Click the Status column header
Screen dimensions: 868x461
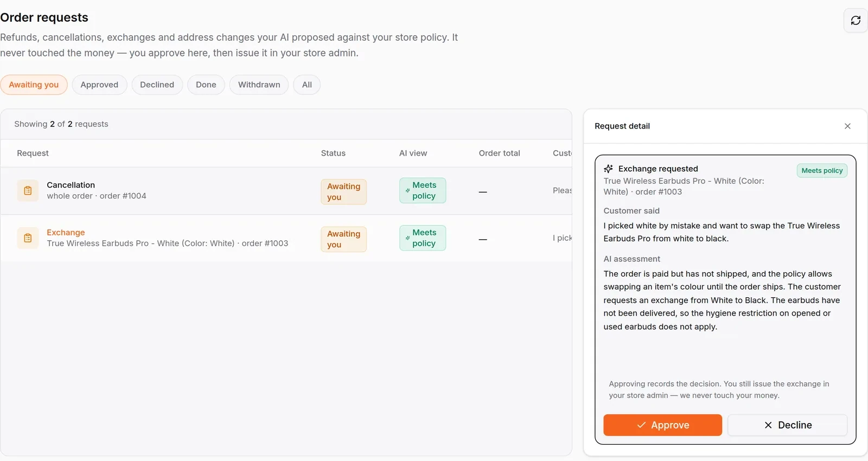tap(333, 153)
